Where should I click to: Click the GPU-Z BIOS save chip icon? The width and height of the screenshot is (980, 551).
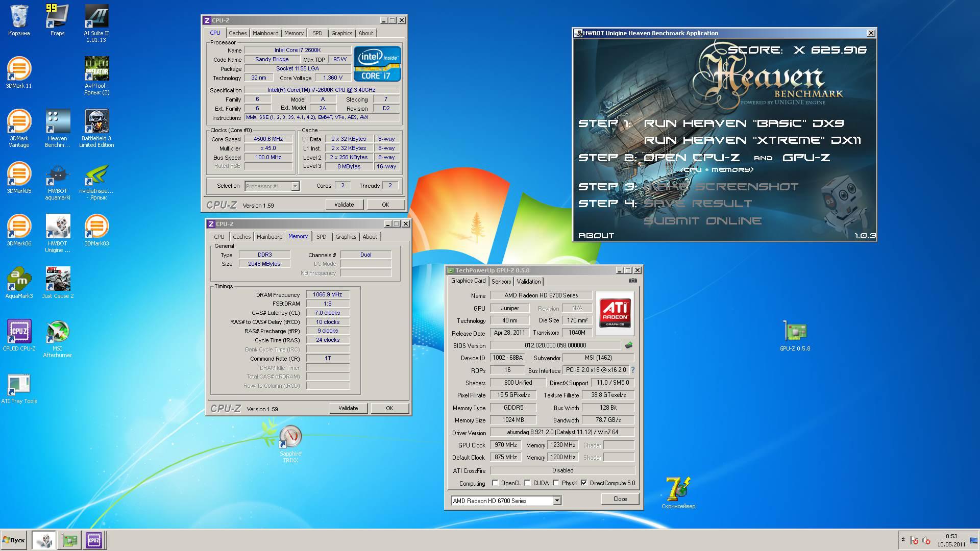point(629,345)
